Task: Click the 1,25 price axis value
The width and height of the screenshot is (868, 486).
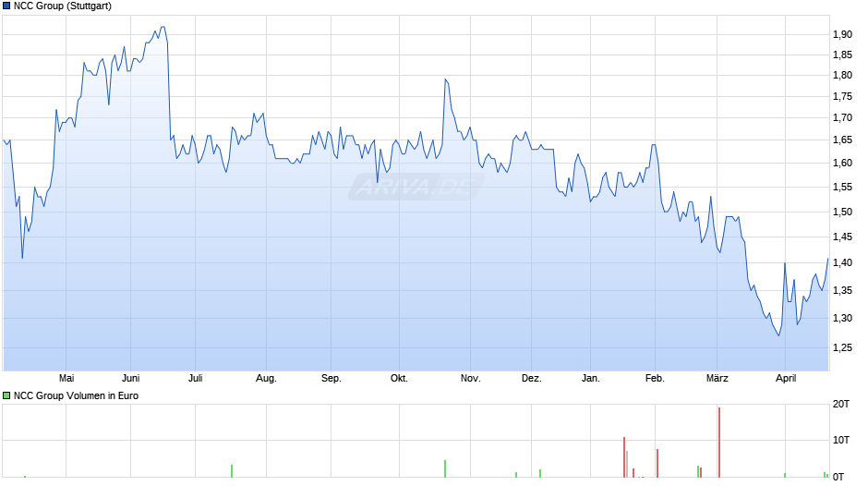Action: coord(842,347)
